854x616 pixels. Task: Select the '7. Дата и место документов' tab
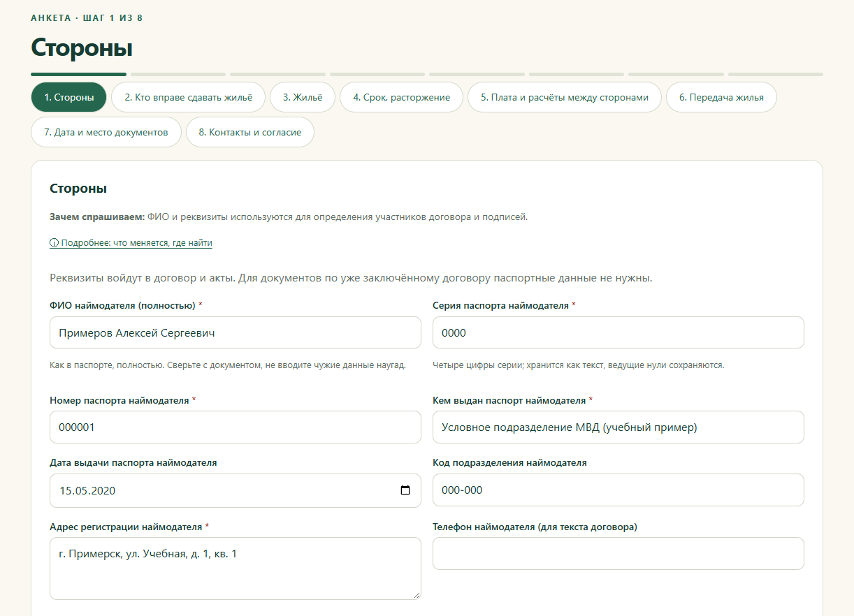106,132
